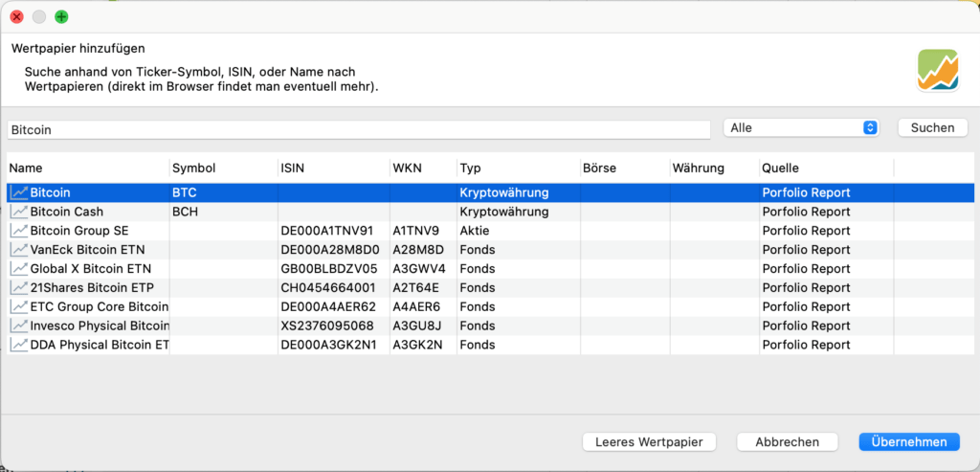Image resolution: width=980 pixels, height=472 pixels.
Task: Click the BTC symbol cell
Action: pos(185,193)
